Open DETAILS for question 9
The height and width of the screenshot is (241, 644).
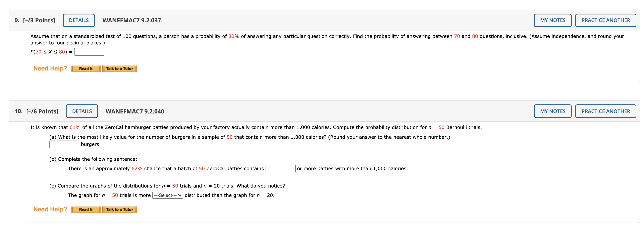click(79, 20)
